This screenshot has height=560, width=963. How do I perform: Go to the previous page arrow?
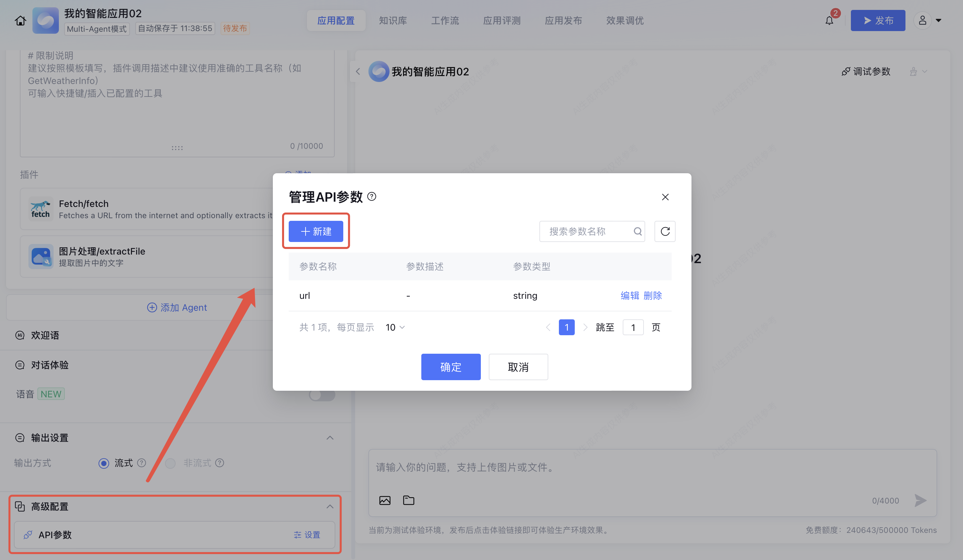click(x=548, y=327)
